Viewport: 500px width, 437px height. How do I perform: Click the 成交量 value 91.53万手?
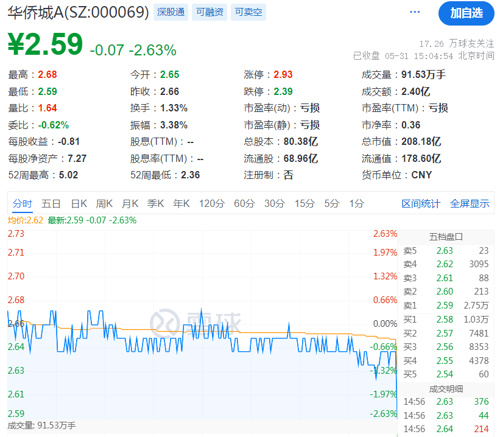[423, 74]
